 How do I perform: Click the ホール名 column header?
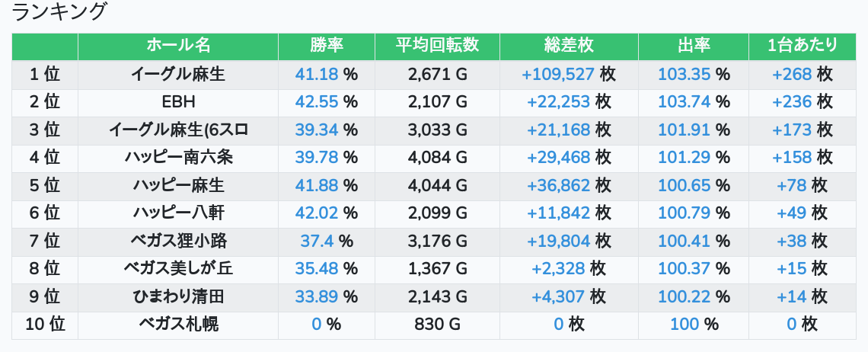coord(178,46)
